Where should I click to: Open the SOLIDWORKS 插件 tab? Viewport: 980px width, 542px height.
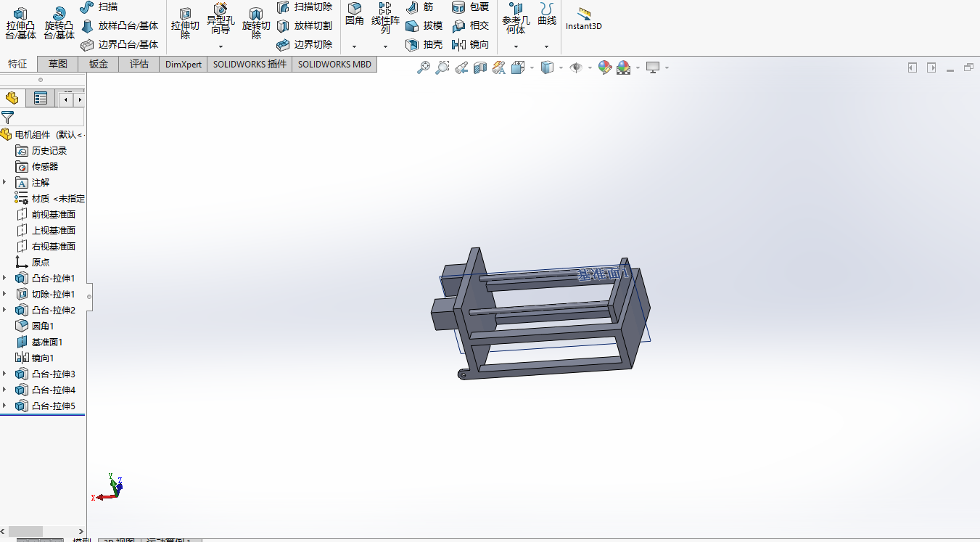click(x=250, y=64)
